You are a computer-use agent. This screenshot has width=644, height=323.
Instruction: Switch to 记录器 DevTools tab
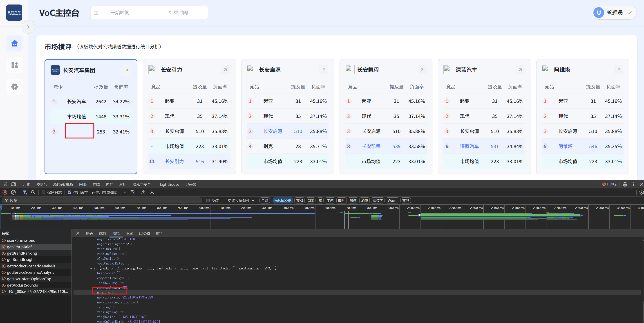(x=191, y=184)
